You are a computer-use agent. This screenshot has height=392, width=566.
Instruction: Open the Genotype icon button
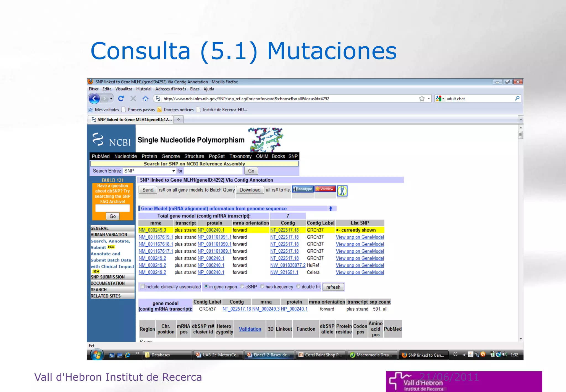[303, 189]
